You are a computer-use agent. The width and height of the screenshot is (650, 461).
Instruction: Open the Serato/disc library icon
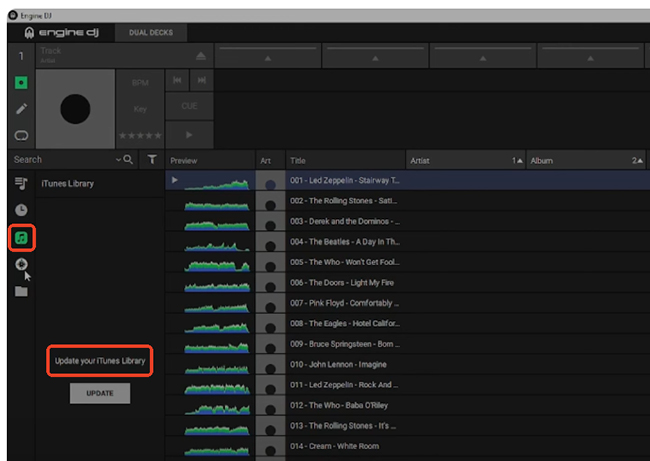click(x=21, y=264)
